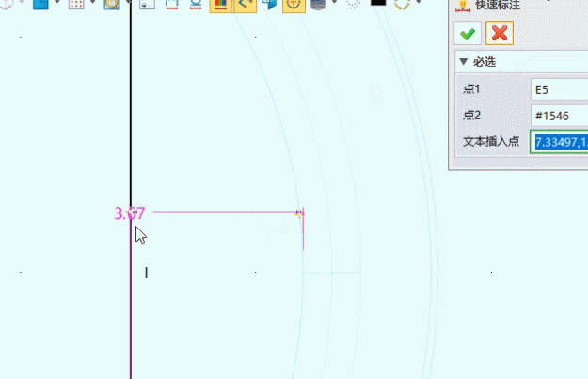Click the magenta 3.57 dimension text
This screenshot has width=588, height=379.
point(130,213)
